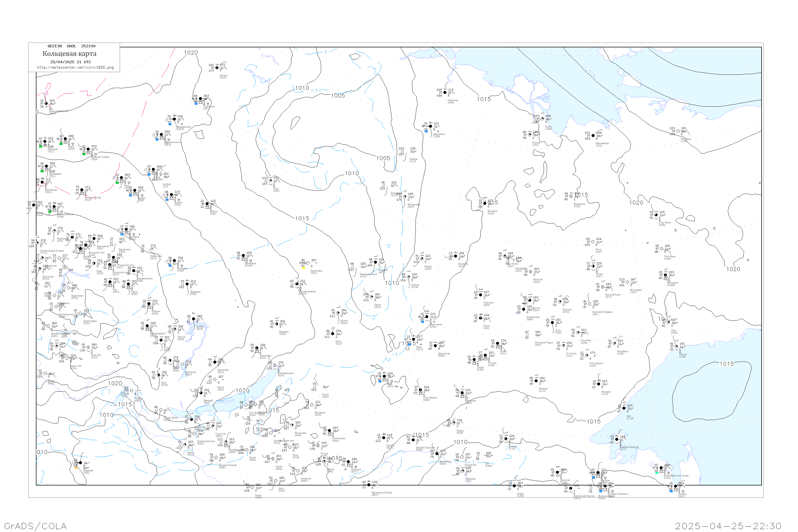The height and width of the screenshot is (532, 798).
Task: Click the Охотск station circle marker
Action: pos(676,347)
